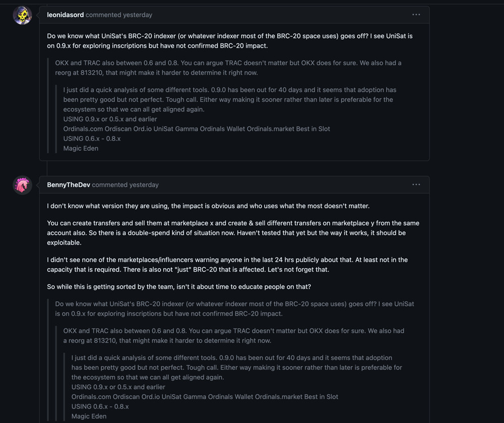Click paragraph about double-spend situation
This screenshot has height=423, width=504.
[233, 233]
